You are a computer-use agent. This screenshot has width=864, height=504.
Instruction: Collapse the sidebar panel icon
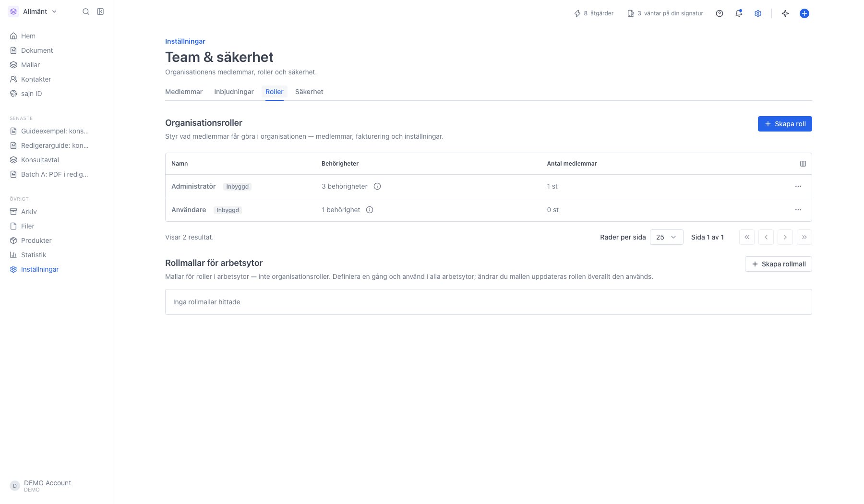pyautogui.click(x=100, y=12)
